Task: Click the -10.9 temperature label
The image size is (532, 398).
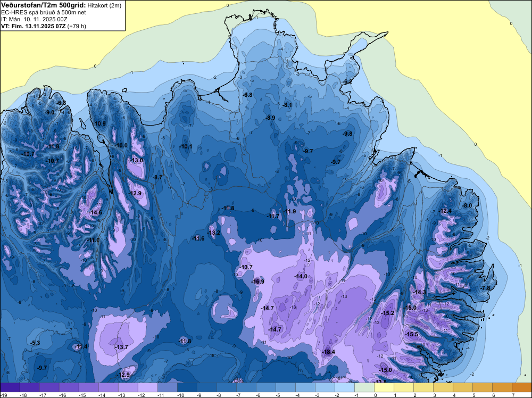Action: (x=99, y=123)
